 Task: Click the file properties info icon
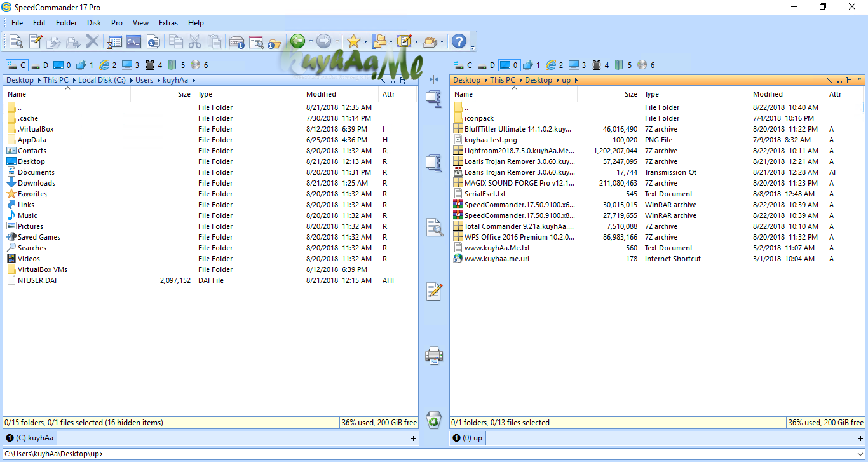pyautogui.click(x=153, y=42)
